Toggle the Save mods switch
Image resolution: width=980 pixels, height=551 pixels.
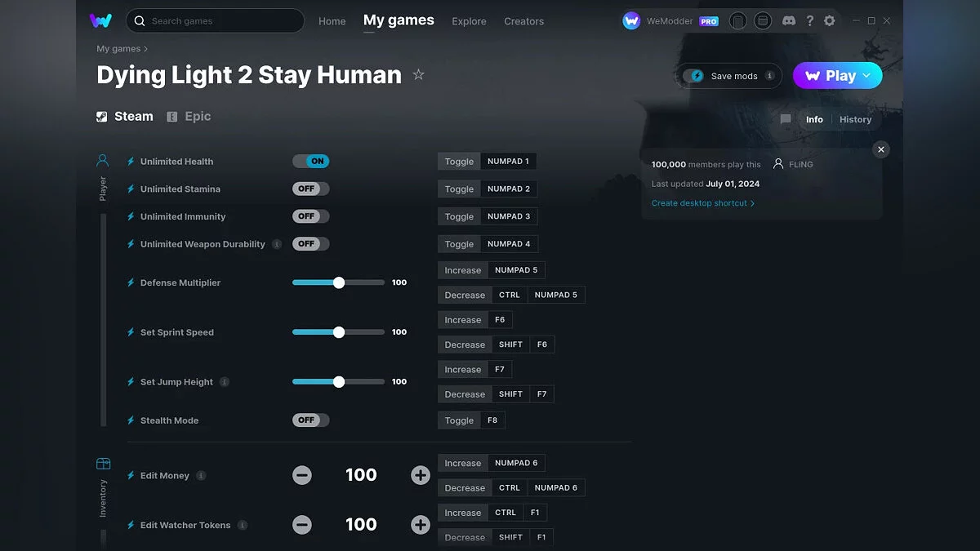click(695, 76)
